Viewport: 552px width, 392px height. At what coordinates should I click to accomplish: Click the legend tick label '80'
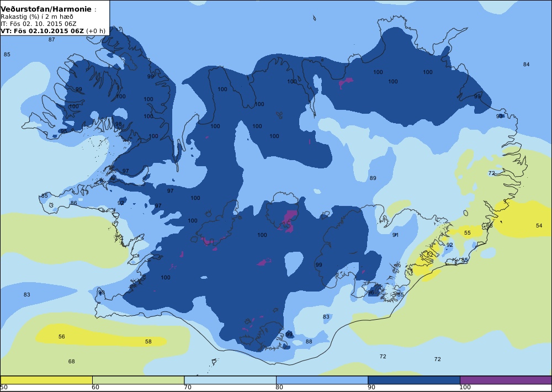click(279, 388)
